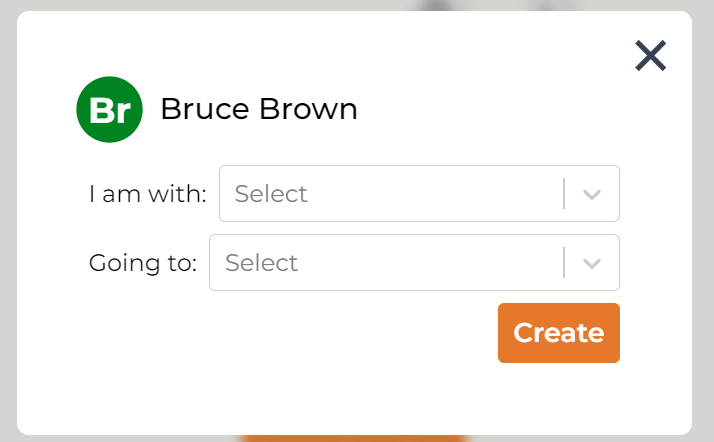
Task: Click Select placeholder in "Going to" box
Action: (x=262, y=263)
